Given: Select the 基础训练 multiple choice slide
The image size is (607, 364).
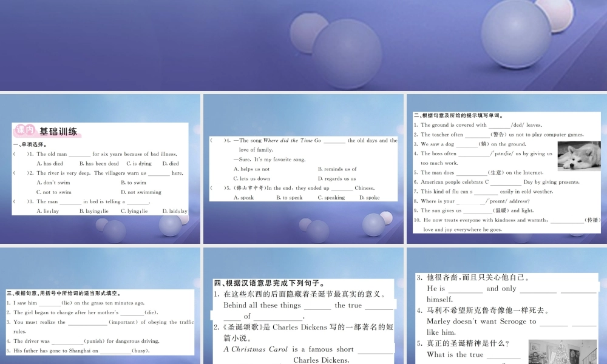Looking at the screenshot, I should pos(100,169).
